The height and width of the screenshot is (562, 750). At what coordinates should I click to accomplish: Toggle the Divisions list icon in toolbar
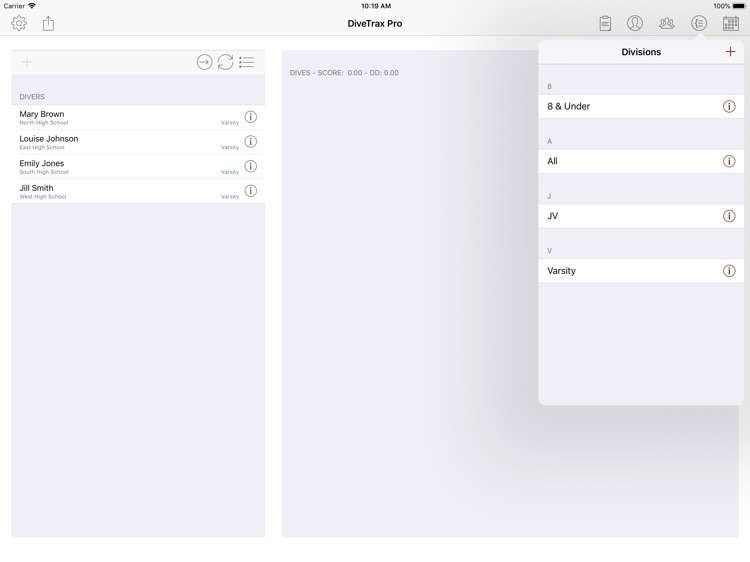coord(699,23)
